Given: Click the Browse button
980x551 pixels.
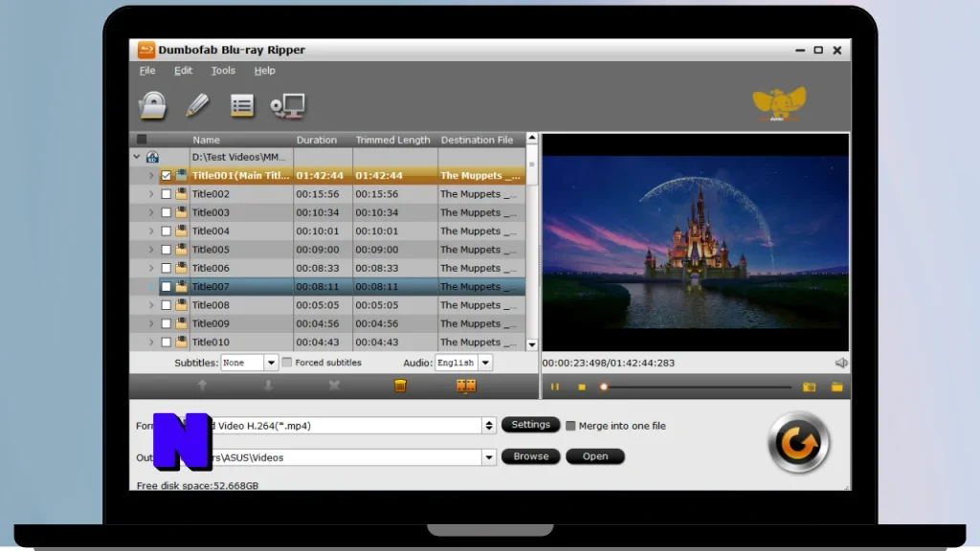Looking at the screenshot, I should coord(530,456).
